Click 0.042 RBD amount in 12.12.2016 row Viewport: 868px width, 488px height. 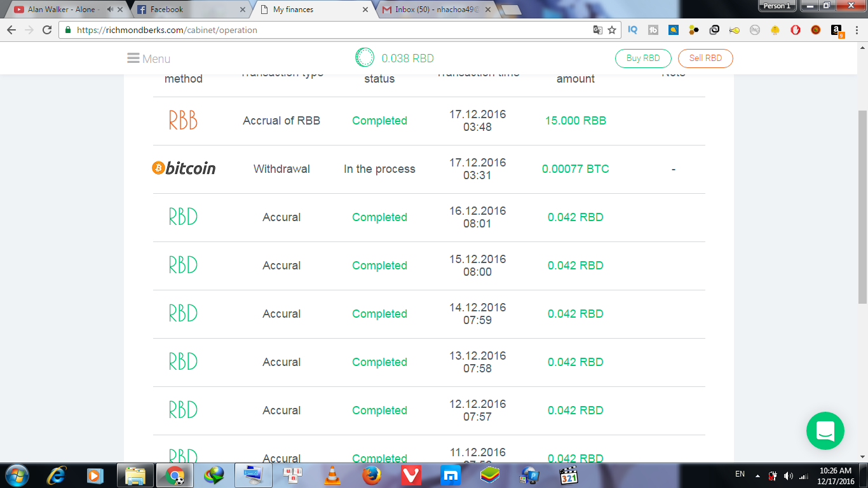[x=576, y=410]
